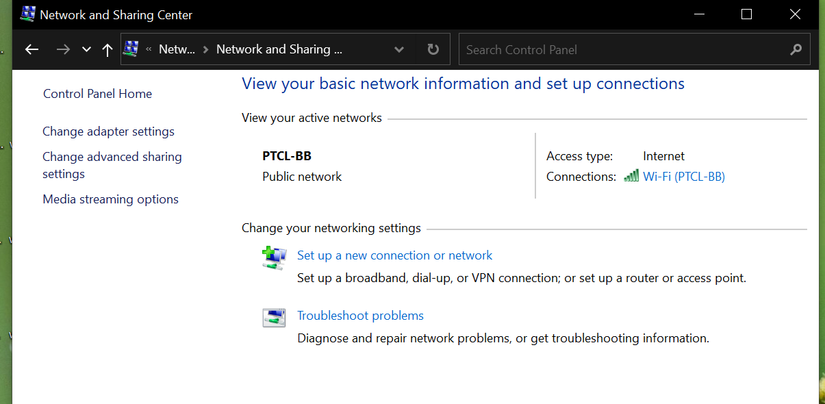Open Change advanced sharing settings

click(x=112, y=165)
